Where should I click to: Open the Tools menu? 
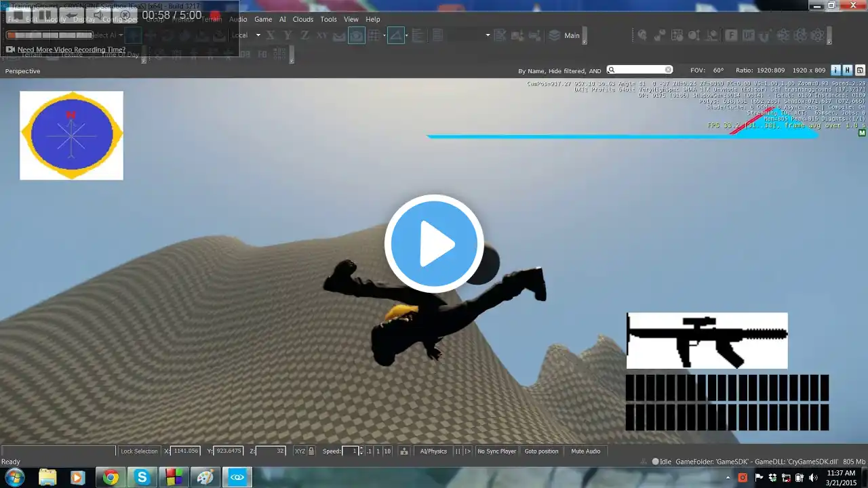pos(328,20)
